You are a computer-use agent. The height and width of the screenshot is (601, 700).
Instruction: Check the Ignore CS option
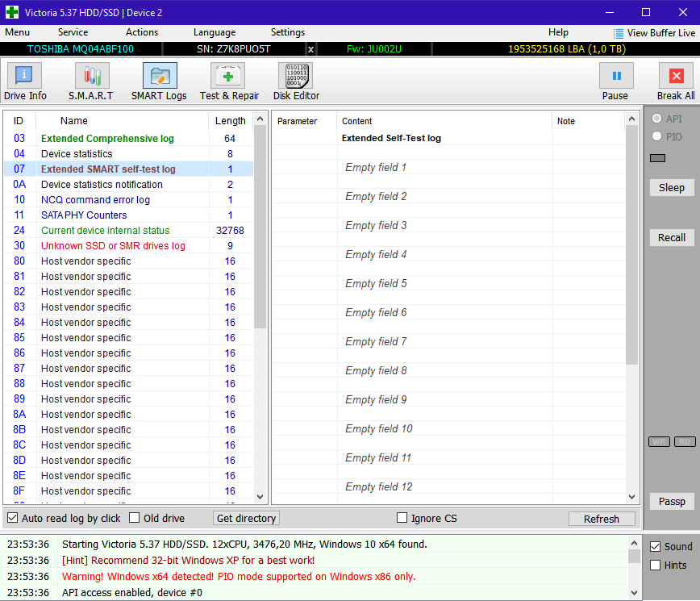coord(402,518)
